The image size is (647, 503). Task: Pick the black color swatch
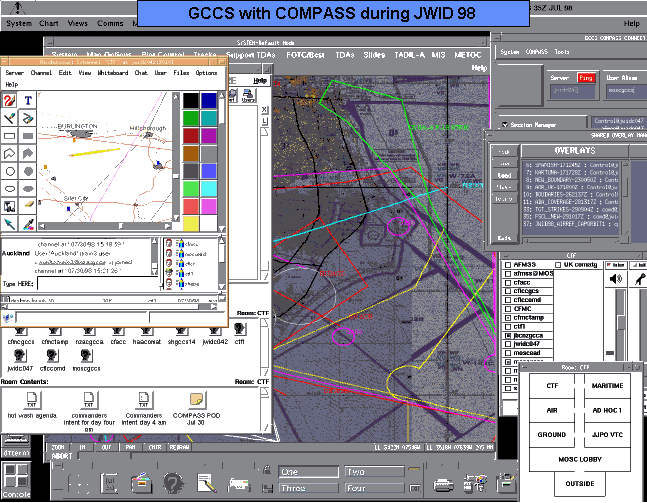pyautogui.click(x=191, y=101)
